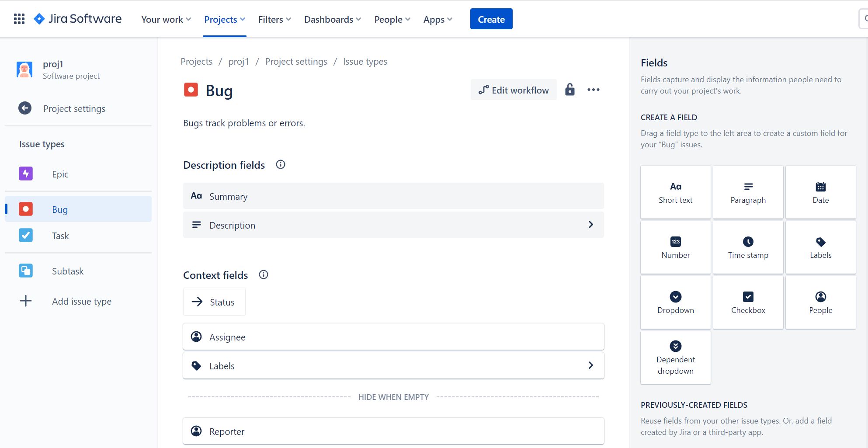Image resolution: width=868 pixels, height=448 pixels.
Task: Go to Issue types breadcrumb link
Action: (x=365, y=62)
